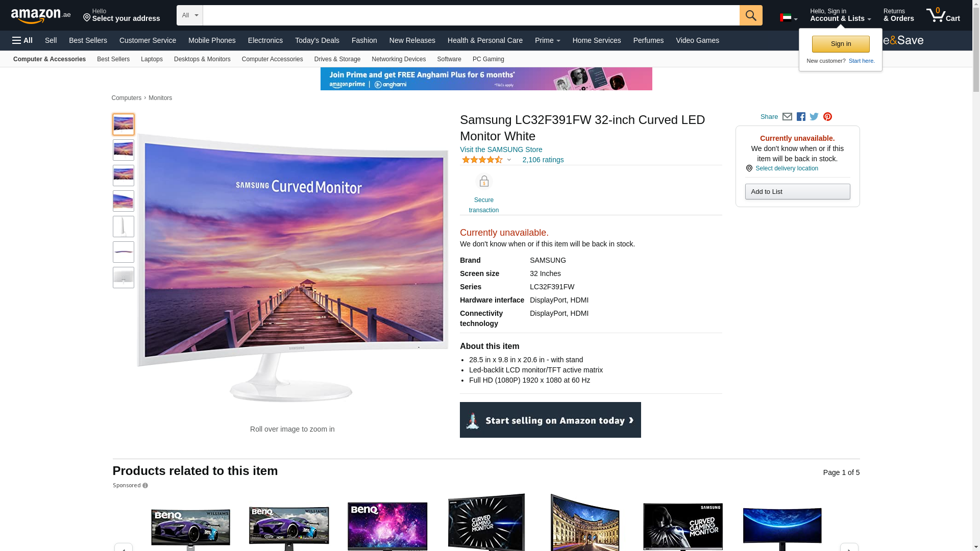Image resolution: width=980 pixels, height=551 pixels.
Task: Go to Today's Deals tab
Action: 317,40
